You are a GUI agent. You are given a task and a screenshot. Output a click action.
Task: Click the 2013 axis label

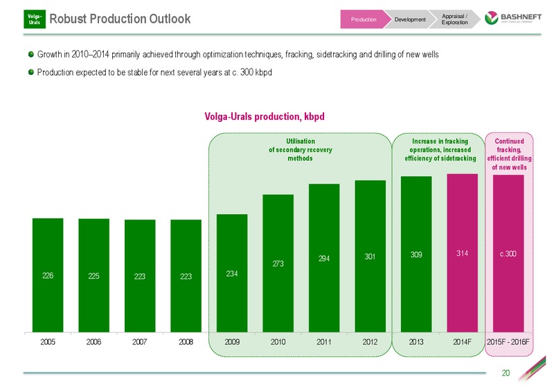coord(416,342)
